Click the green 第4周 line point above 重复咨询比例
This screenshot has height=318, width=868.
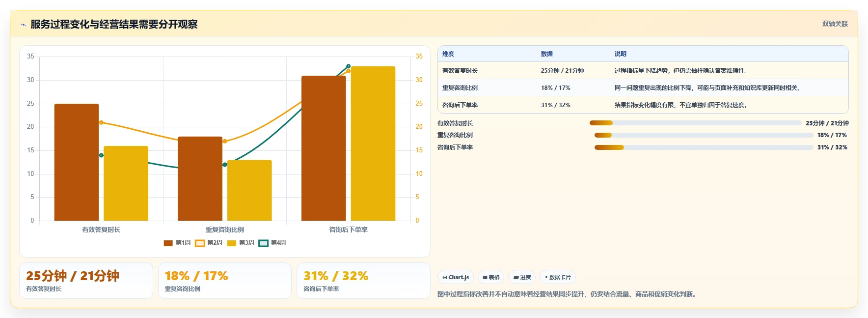(x=225, y=165)
